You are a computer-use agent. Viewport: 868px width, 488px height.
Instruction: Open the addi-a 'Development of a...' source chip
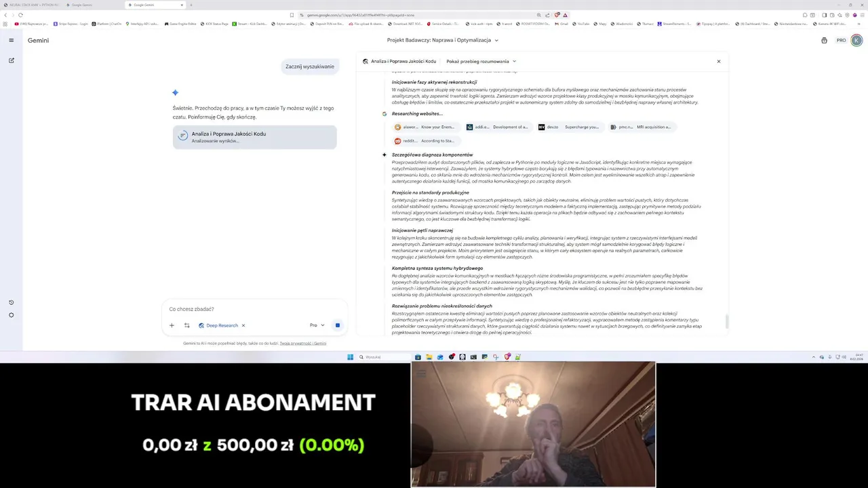pyautogui.click(x=498, y=127)
